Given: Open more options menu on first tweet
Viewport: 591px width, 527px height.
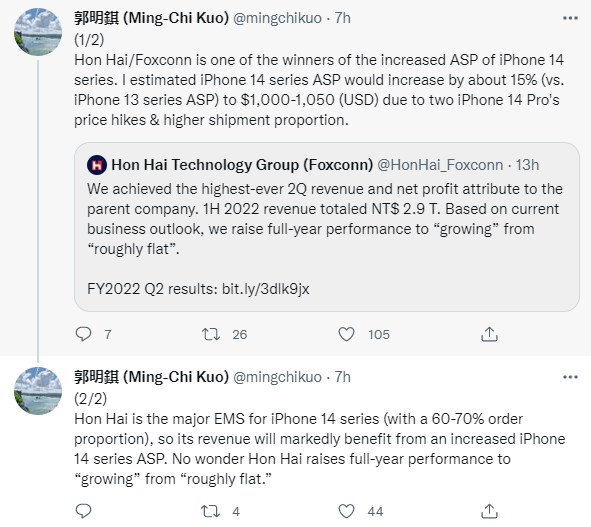Looking at the screenshot, I should coord(570,18).
